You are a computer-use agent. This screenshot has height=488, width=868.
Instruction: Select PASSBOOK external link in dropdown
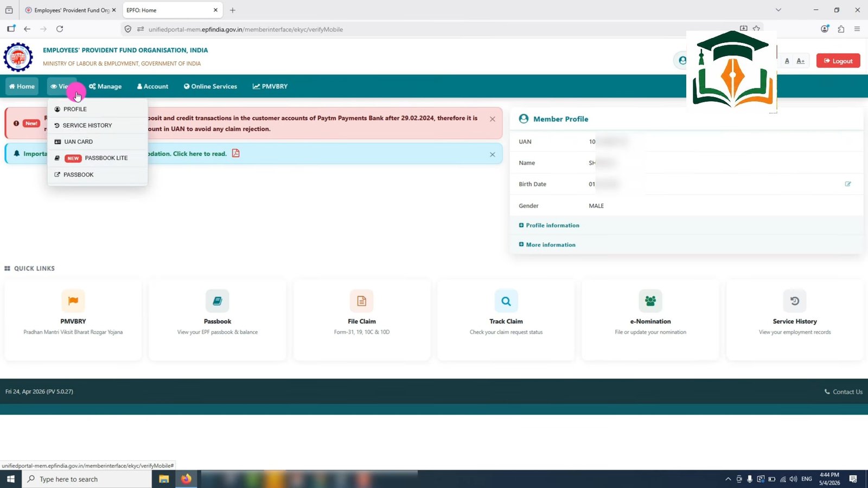click(98, 175)
